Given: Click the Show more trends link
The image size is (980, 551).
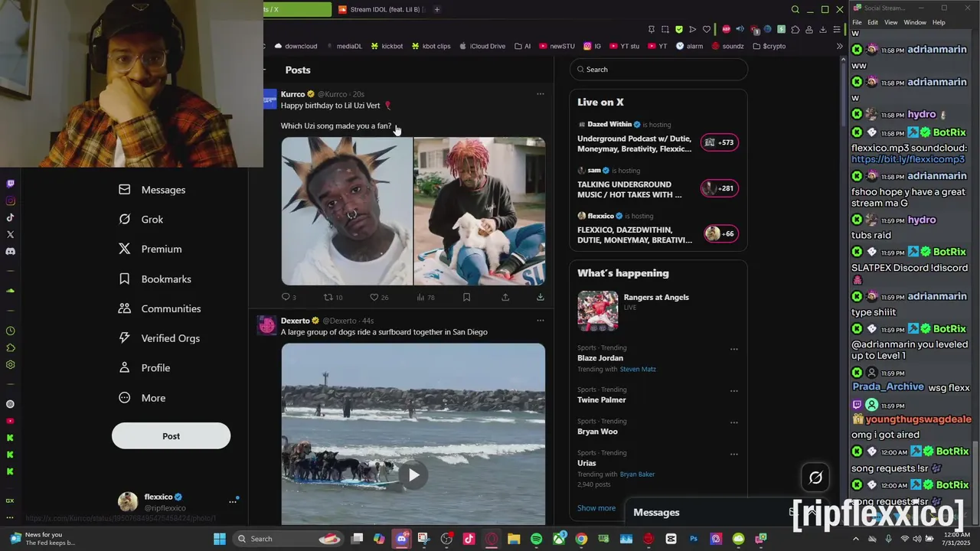Looking at the screenshot, I should click(596, 508).
